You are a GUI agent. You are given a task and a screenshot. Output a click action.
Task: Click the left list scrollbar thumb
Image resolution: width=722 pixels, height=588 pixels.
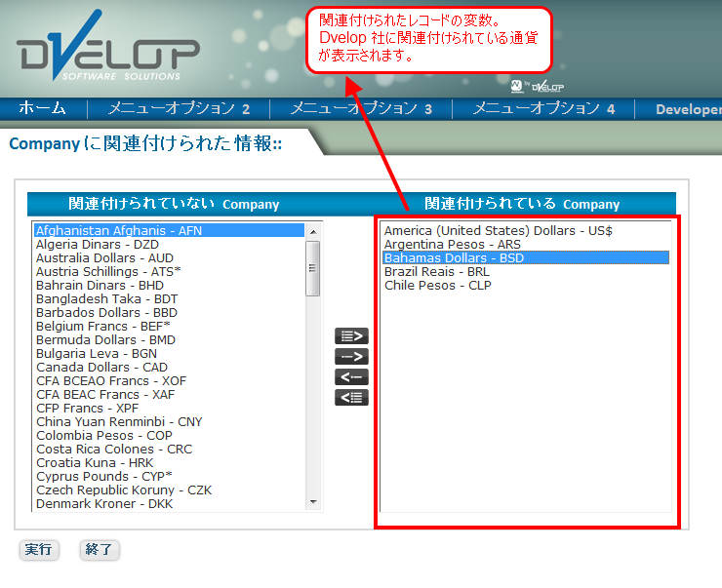(313, 268)
